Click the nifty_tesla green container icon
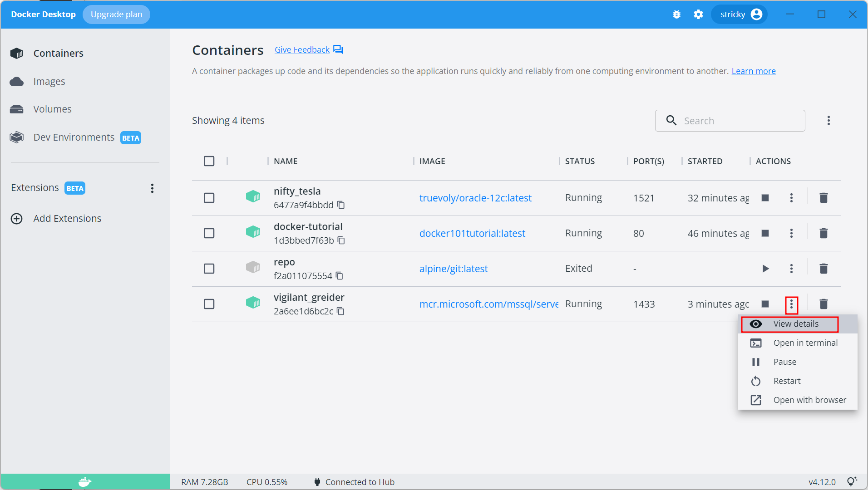The height and width of the screenshot is (490, 868). tap(253, 196)
